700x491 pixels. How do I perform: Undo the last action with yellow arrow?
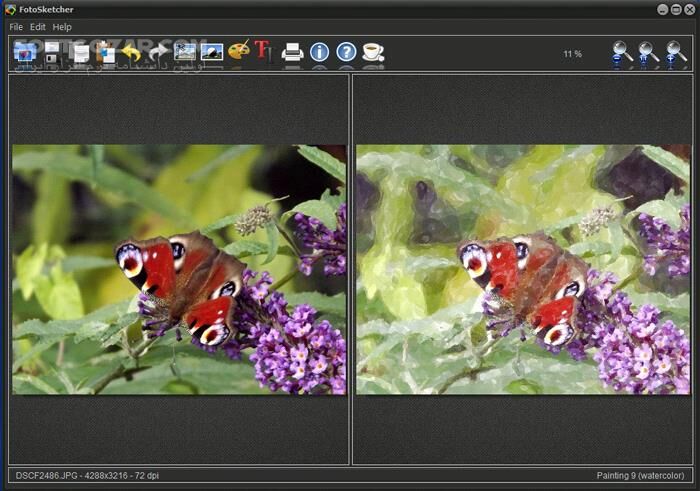pyautogui.click(x=131, y=53)
